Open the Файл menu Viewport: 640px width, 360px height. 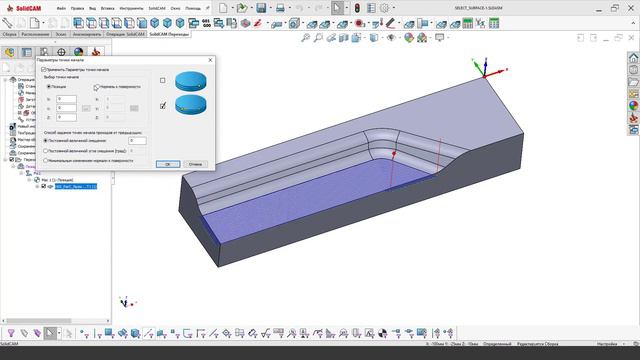coord(61,8)
